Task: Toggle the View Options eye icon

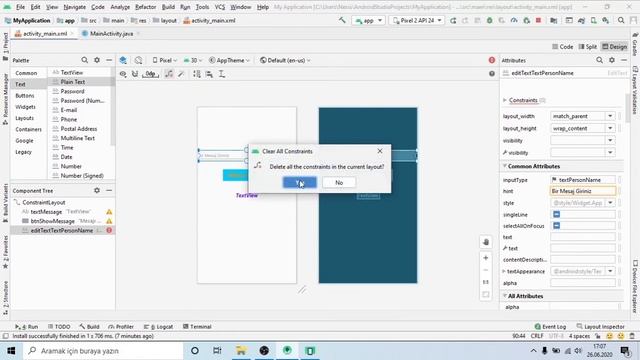Action: [123, 74]
